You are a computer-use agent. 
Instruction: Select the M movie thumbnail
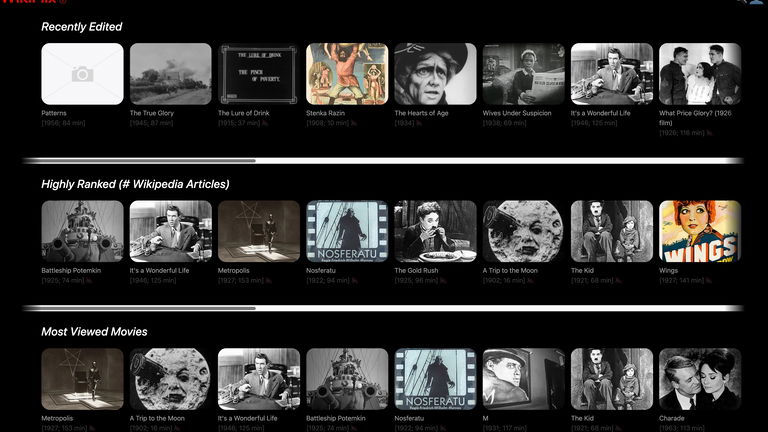(x=523, y=378)
